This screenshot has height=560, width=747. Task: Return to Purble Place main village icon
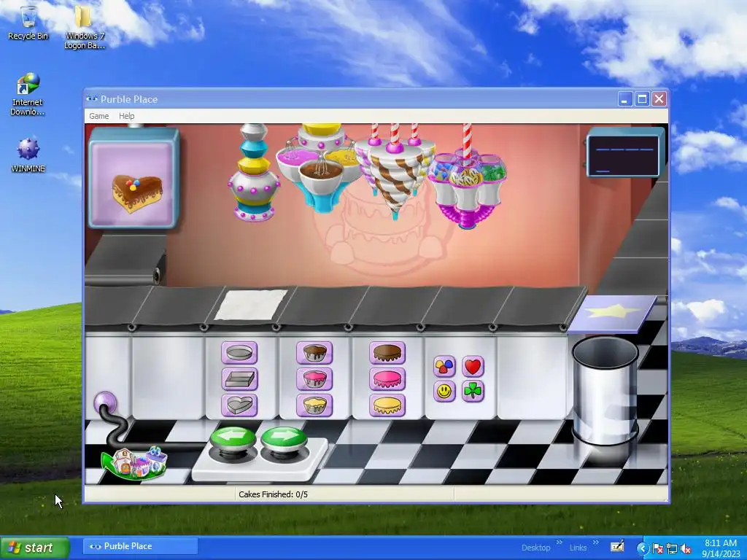coord(134,463)
